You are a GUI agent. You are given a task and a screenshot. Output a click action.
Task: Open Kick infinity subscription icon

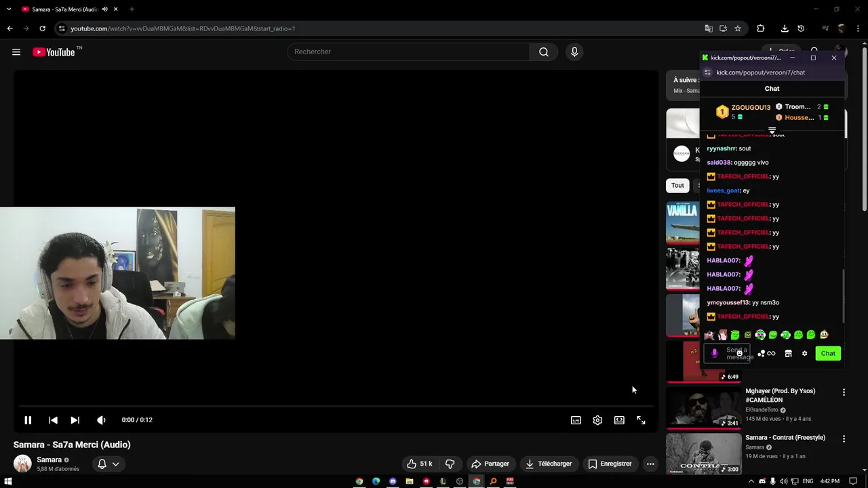click(x=771, y=354)
